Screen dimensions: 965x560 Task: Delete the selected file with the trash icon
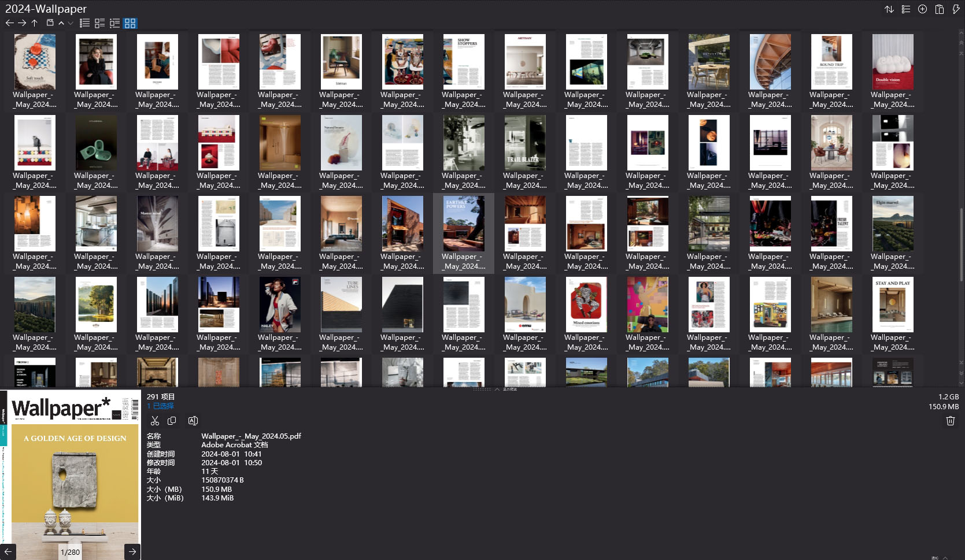[950, 421]
